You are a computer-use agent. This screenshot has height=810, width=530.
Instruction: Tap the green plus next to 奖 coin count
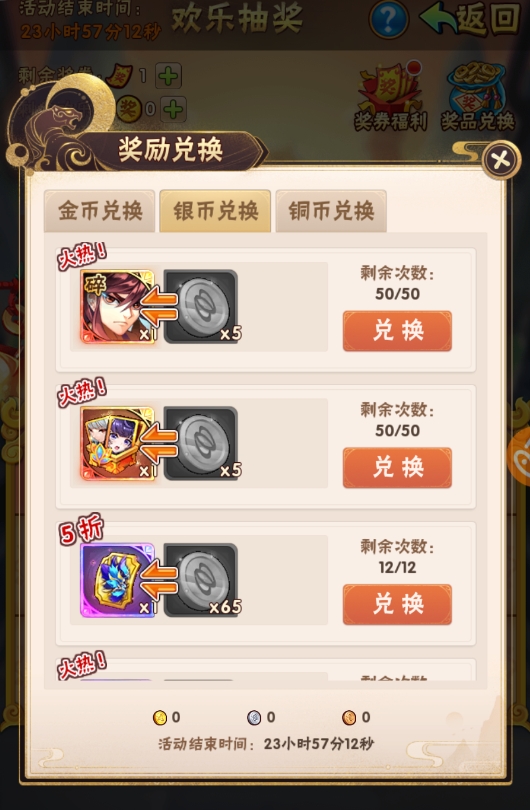pos(173,109)
